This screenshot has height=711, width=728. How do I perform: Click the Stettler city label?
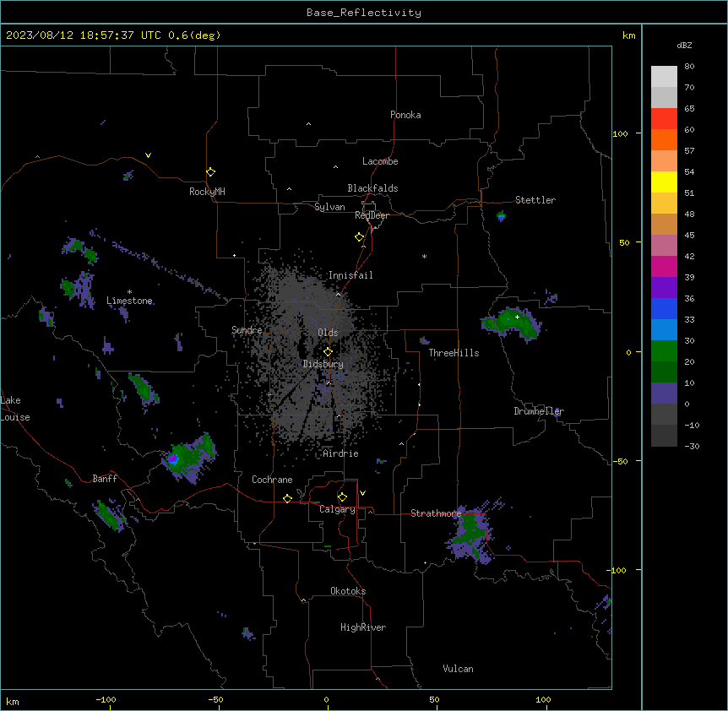click(x=535, y=200)
